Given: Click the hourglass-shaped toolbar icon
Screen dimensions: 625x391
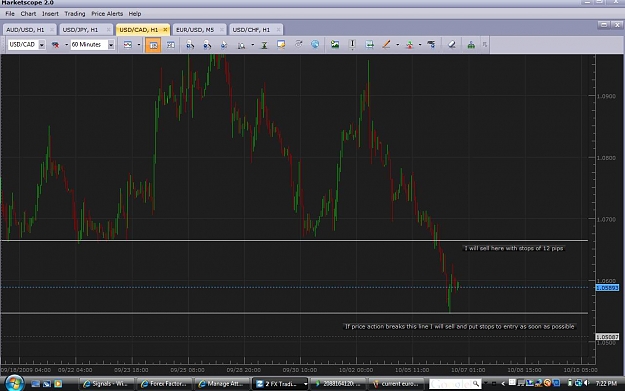Looking at the screenshot, I should point(264,45).
